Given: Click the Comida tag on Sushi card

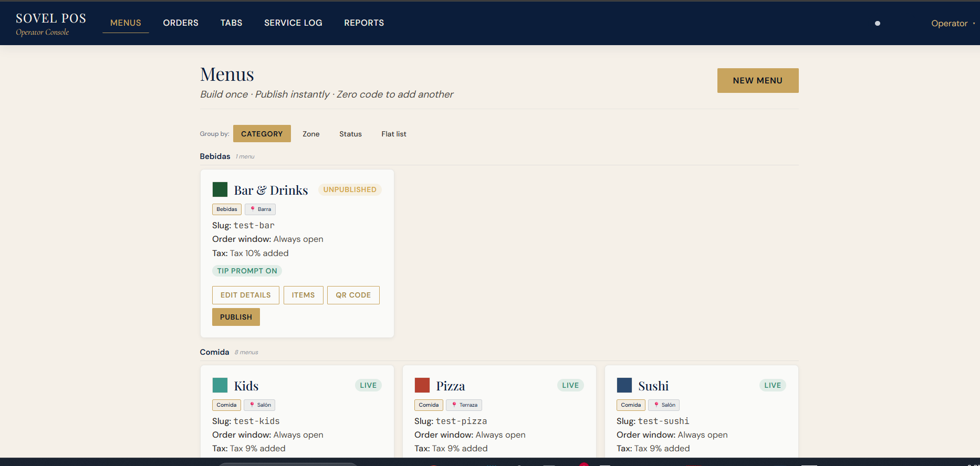Looking at the screenshot, I should [x=631, y=405].
